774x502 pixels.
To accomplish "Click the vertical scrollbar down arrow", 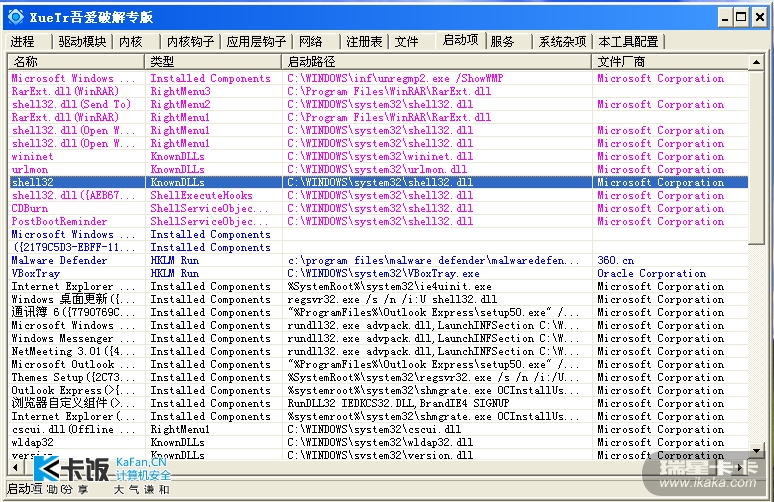I will tap(756, 451).
